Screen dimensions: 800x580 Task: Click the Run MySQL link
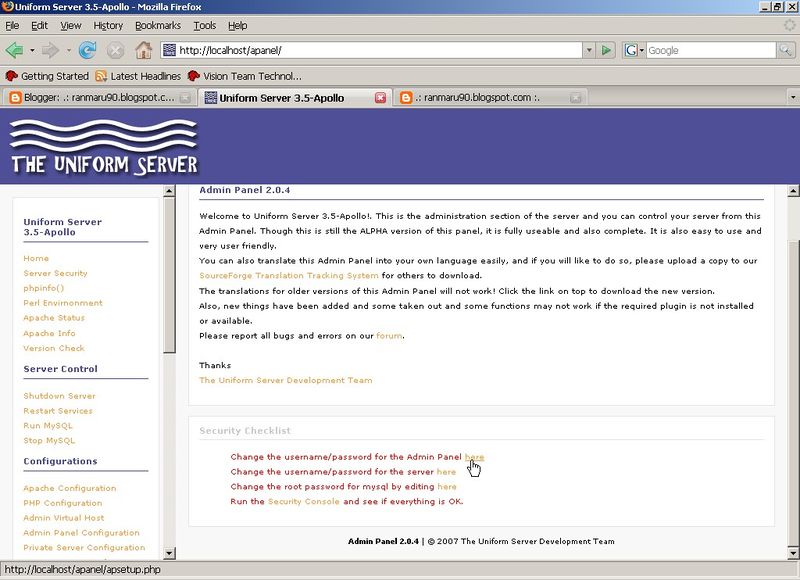(x=47, y=425)
